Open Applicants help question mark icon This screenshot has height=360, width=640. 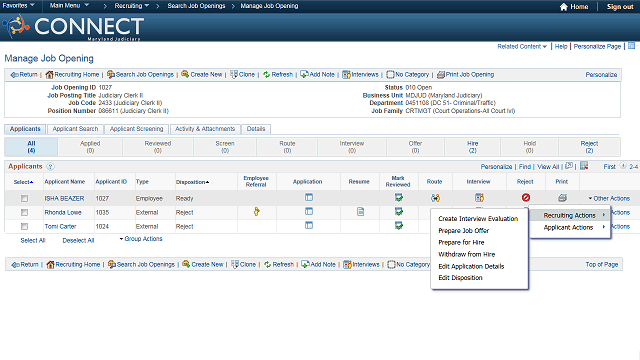pyautogui.click(x=50, y=167)
